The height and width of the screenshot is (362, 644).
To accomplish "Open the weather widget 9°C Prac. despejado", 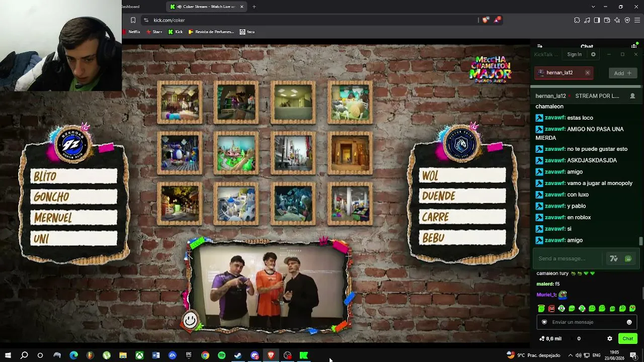I will [x=533, y=355].
